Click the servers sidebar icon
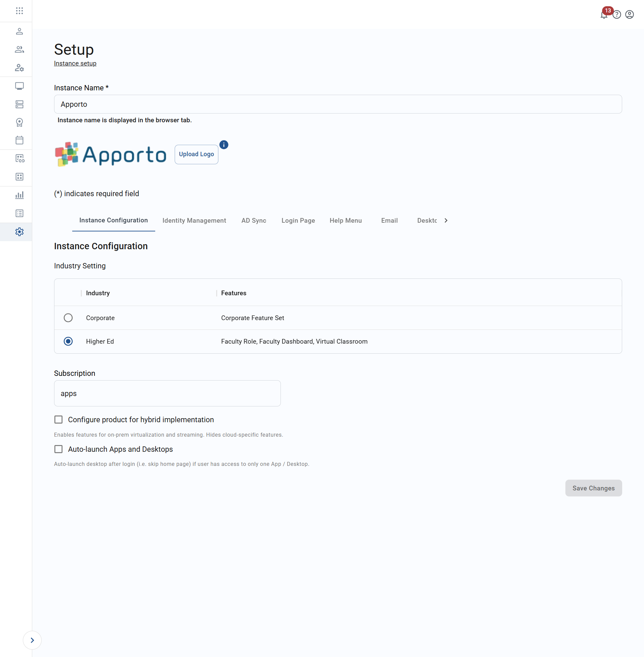 (19, 104)
